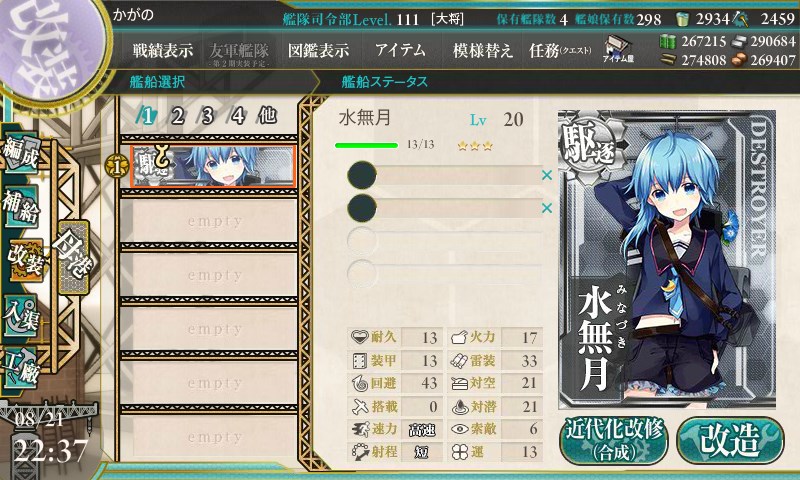Open 任務 quest menu
This screenshot has width=800, height=480.
pyautogui.click(x=560, y=50)
